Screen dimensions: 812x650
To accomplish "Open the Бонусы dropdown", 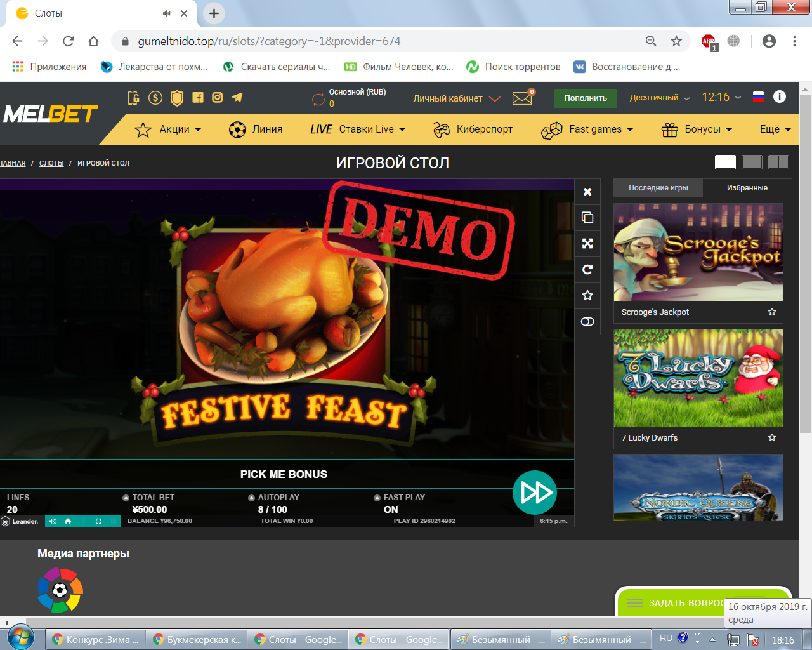I will coord(697,129).
